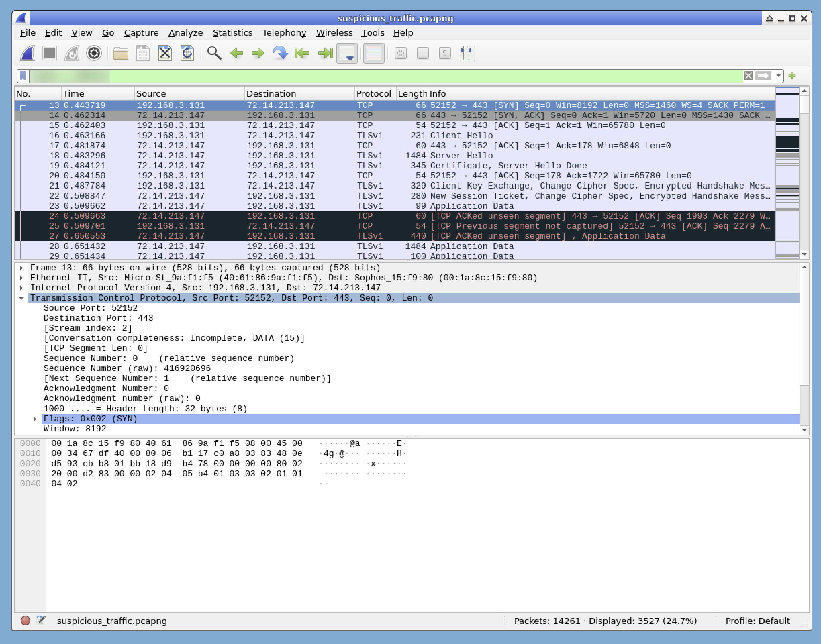Open the Statistics menu
The height and width of the screenshot is (644, 821).
click(232, 33)
